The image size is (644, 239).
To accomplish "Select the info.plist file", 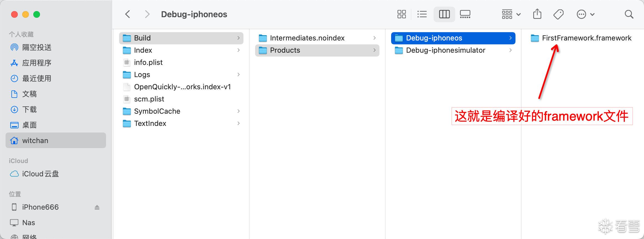I will [148, 62].
